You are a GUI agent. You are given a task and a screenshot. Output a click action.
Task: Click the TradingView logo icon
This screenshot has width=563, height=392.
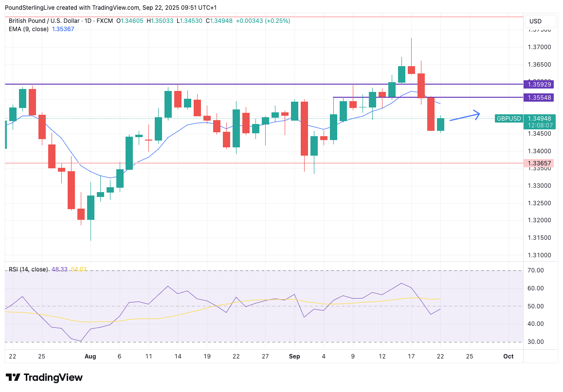point(13,377)
